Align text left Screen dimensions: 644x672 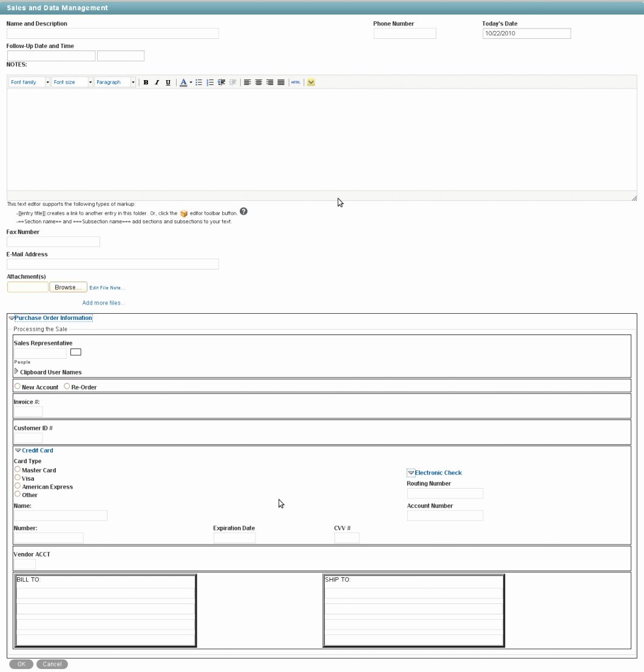(247, 83)
